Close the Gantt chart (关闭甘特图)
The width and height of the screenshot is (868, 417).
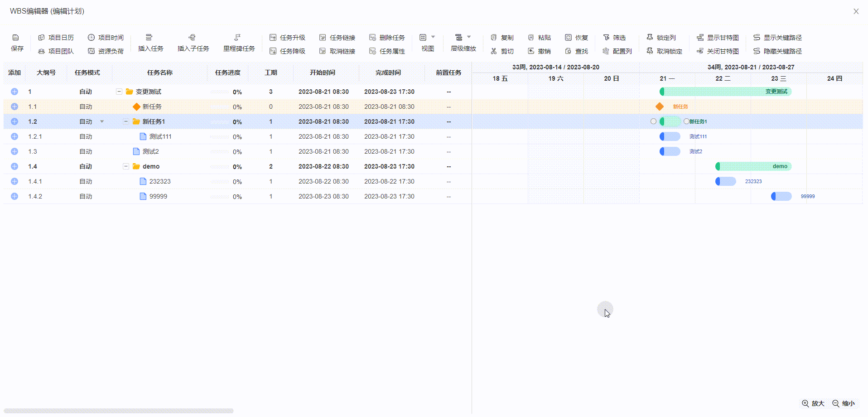coord(718,51)
